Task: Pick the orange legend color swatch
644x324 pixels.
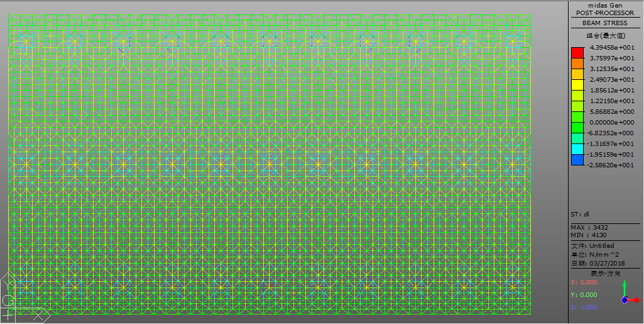Action: coord(577,64)
